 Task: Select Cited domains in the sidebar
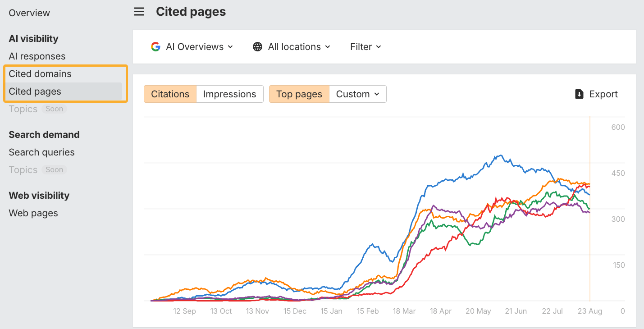[41, 73]
